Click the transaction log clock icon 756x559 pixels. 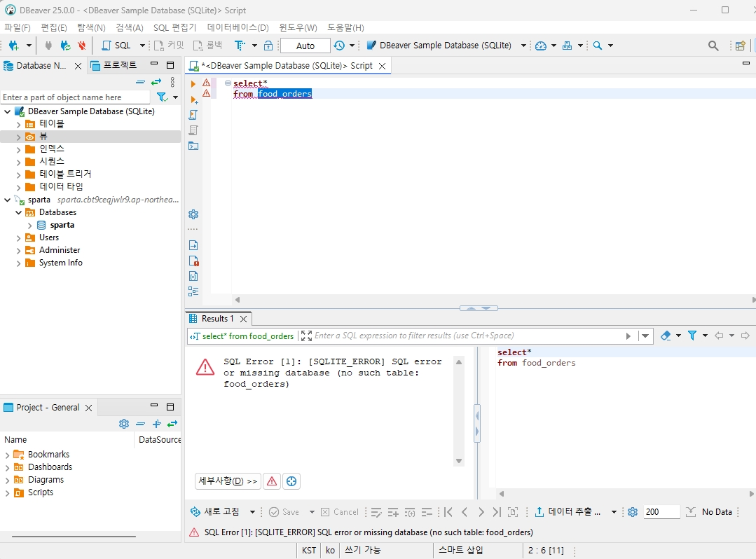pyautogui.click(x=339, y=46)
